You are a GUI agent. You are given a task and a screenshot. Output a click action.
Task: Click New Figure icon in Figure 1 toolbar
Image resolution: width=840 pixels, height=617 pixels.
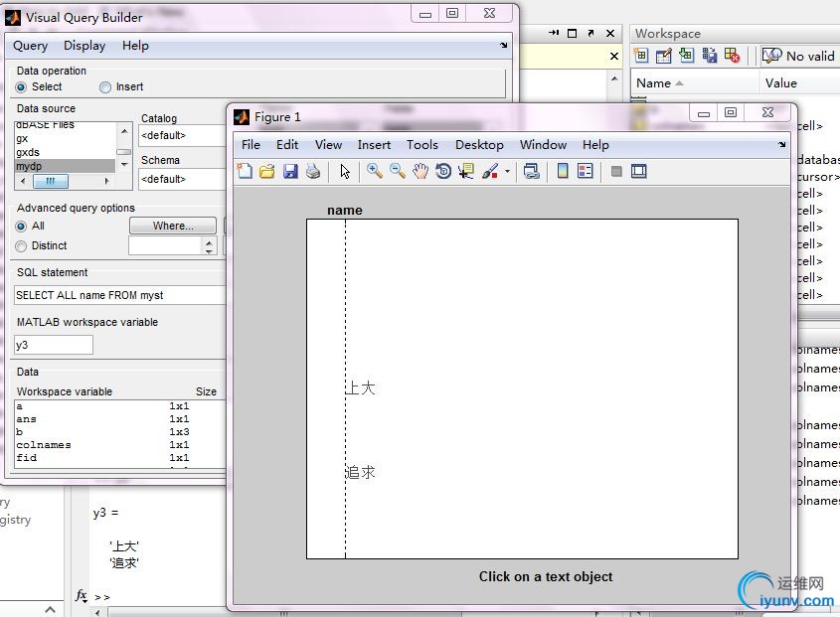245,171
